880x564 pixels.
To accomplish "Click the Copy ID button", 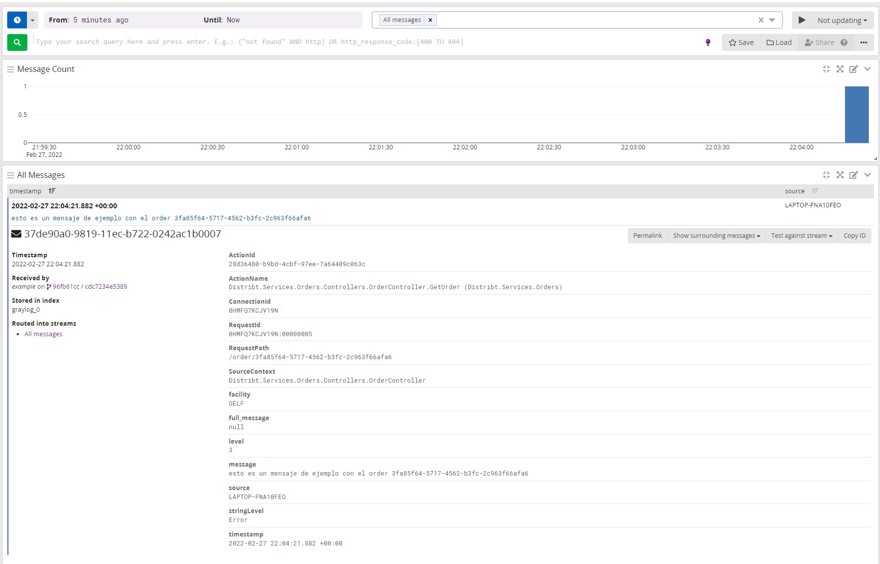I will (x=854, y=236).
